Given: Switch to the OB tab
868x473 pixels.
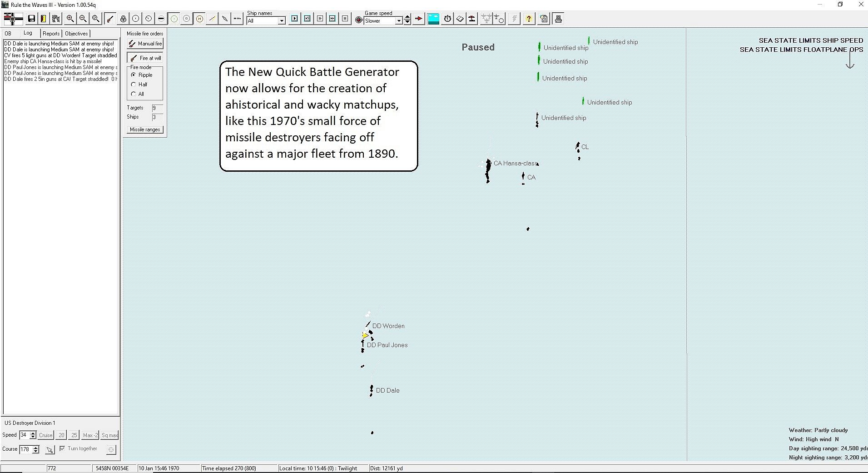Looking at the screenshot, I should coord(8,33).
